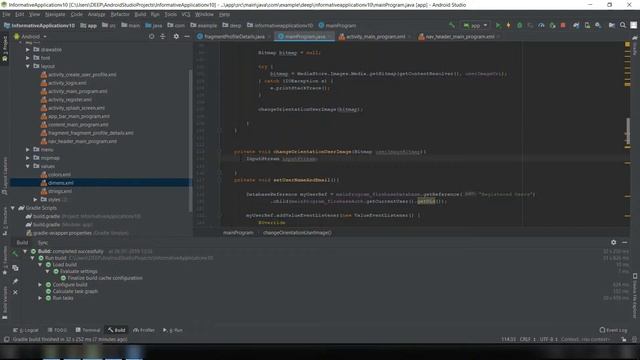Click the Search Everywhere magnifier icon
Viewport: 640px width, 360px height.
(622, 25)
